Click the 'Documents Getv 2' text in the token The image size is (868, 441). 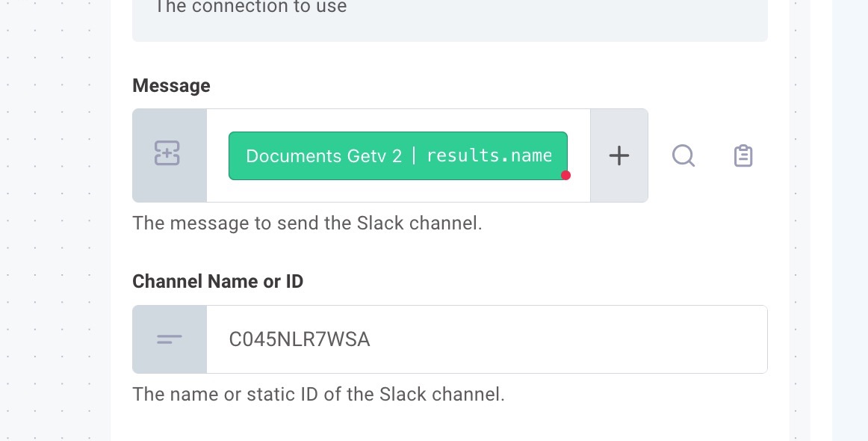pos(324,156)
